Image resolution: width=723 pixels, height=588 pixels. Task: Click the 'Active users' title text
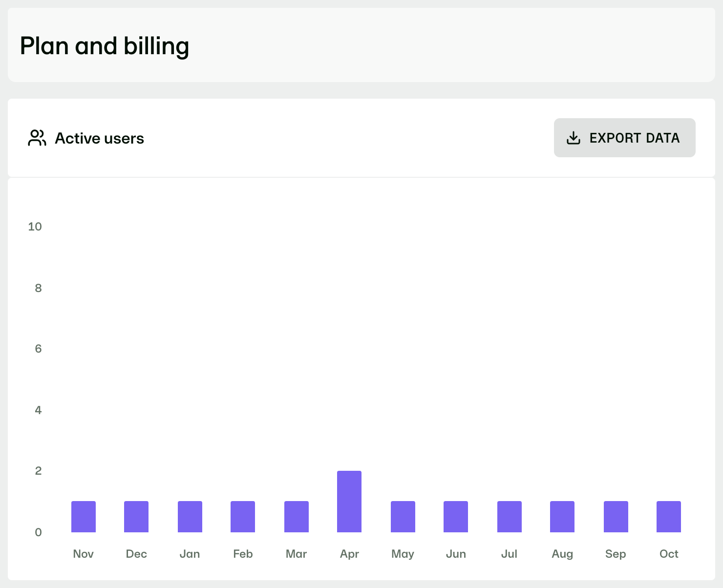coord(99,138)
